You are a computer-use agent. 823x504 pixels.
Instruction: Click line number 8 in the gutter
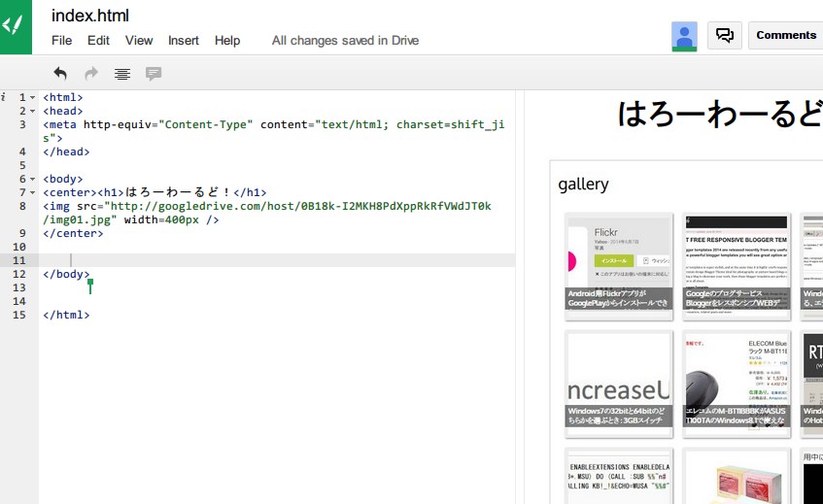tap(22, 206)
